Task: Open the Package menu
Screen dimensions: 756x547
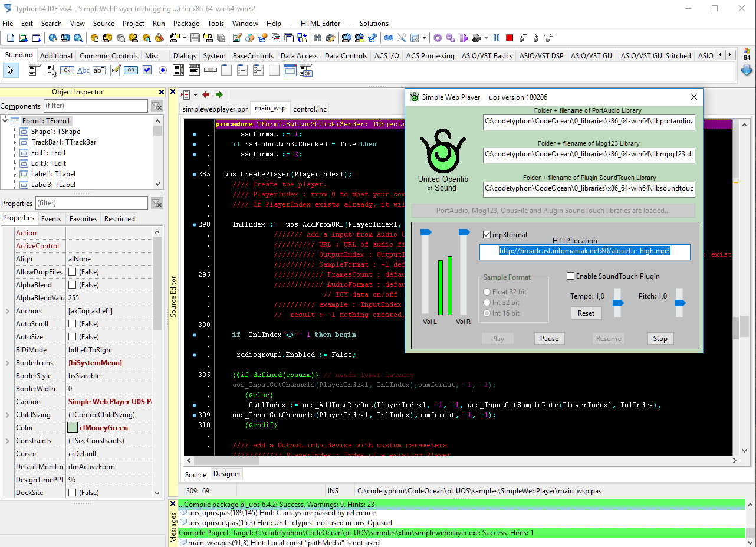Action: [186, 24]
